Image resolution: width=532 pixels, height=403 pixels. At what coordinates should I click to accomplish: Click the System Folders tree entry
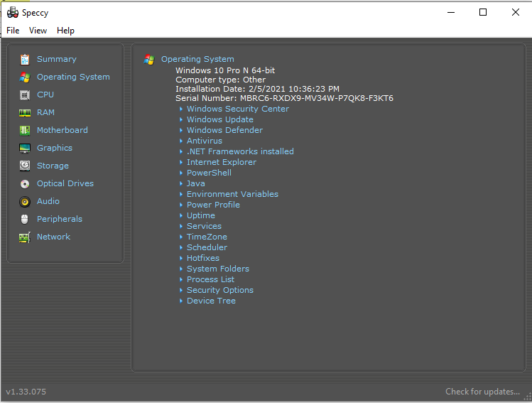[x=218, y=269]
